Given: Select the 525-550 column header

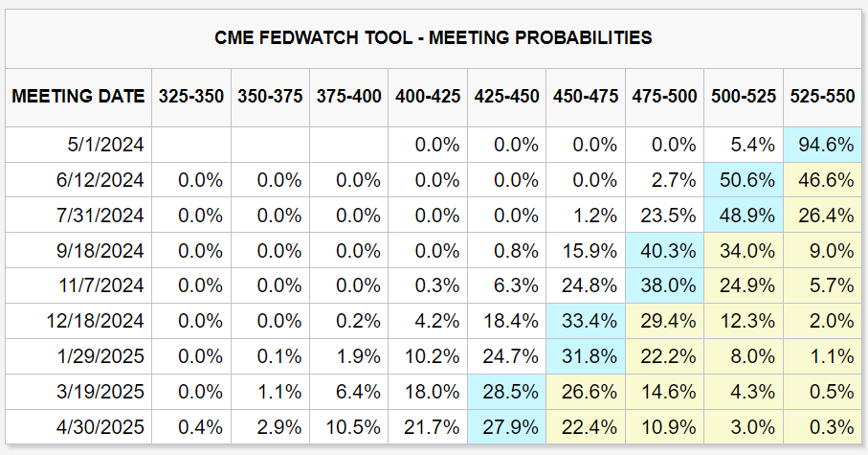Looking at the screenshot, I should click(x=822, y=96).
